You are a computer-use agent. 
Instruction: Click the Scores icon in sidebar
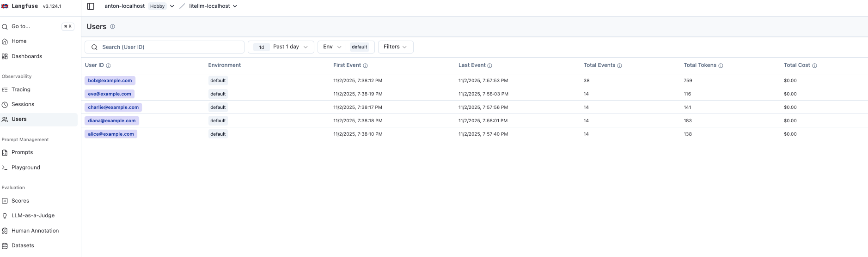point(5,201)
